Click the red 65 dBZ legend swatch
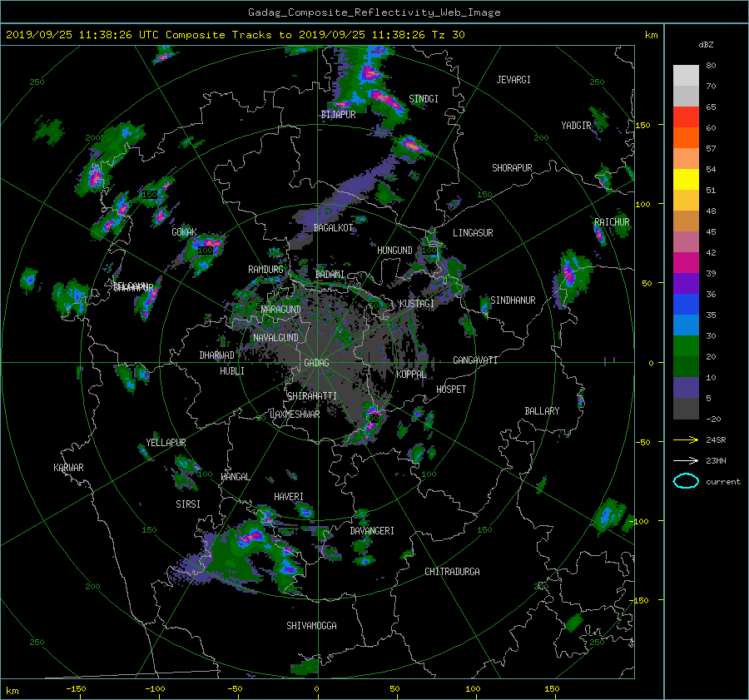Image resolution: width=749 pixels, height=700 pixels. (686, 117)
